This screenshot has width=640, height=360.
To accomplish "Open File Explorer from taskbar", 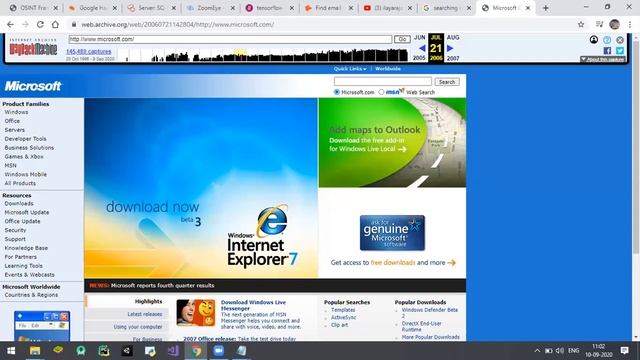I will [x=35, y=351].
